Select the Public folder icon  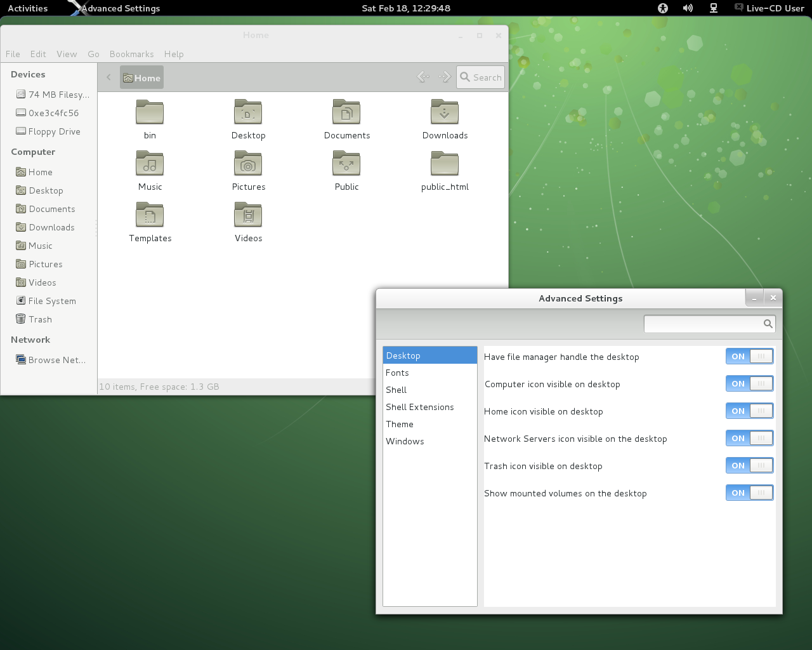click(346, 164)
